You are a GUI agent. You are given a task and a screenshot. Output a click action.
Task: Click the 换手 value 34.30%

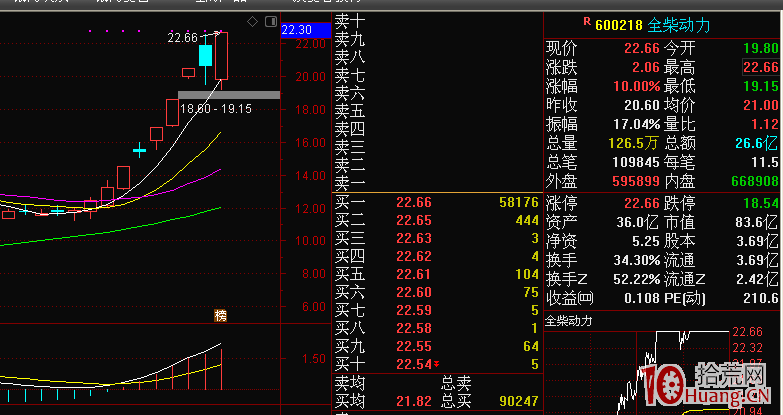click(637, 261)
